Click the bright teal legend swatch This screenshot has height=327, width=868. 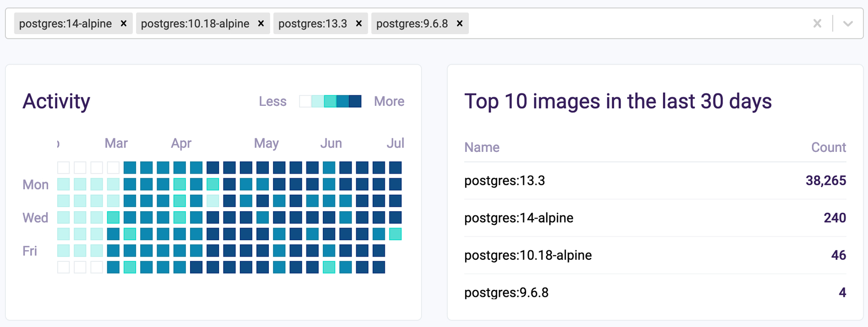pyautogui.click(x=330, y=101)
